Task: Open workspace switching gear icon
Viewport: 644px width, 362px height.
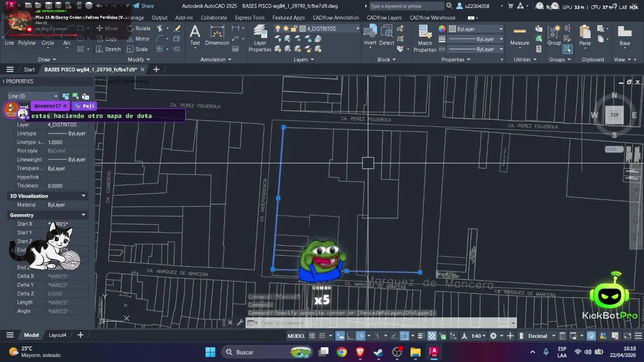Action: coord(493,336)
